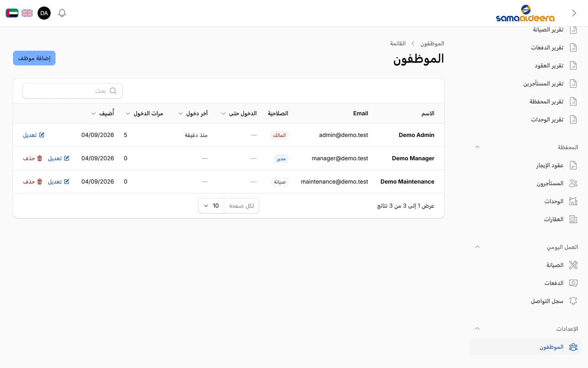Open الوحدات via its units icon
Screen dimensions: 588x368
click(573, 201)
